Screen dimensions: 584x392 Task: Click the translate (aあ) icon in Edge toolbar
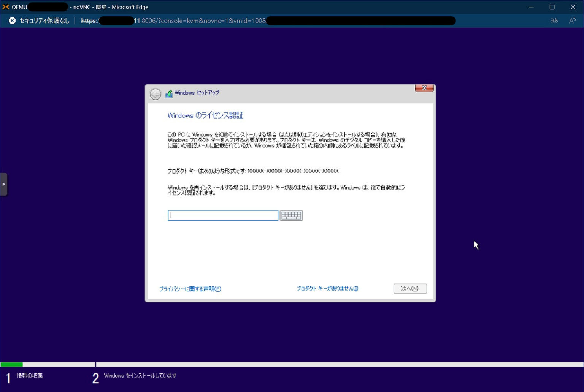[x=554, y=21]
